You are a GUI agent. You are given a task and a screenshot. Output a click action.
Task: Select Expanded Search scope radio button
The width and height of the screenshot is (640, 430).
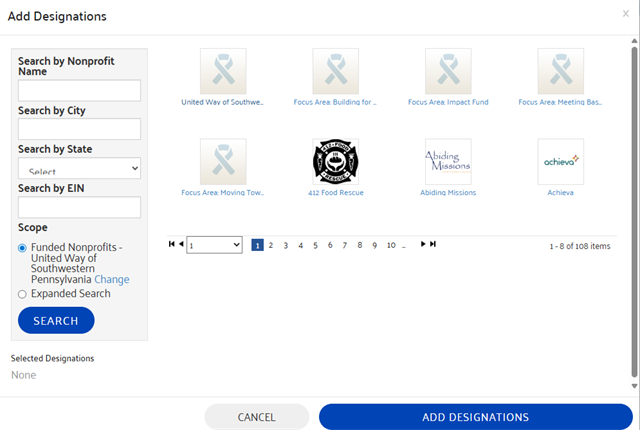(22, 294)
